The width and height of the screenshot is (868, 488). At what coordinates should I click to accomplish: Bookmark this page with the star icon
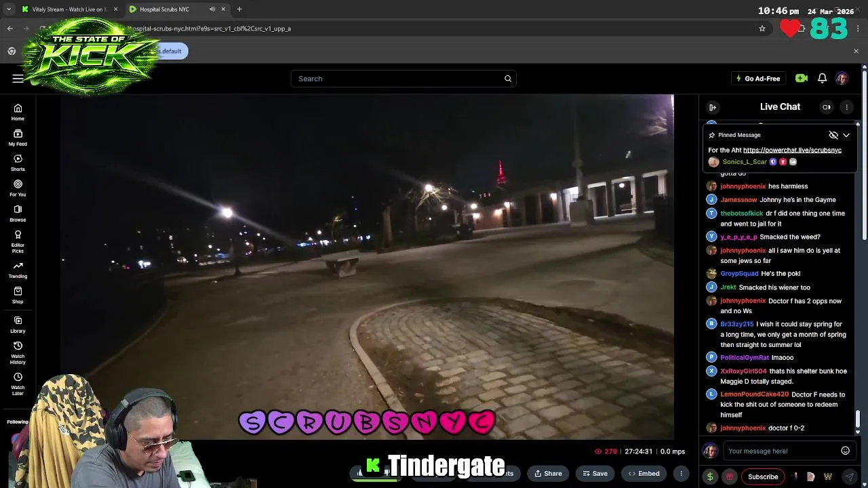[762, 28]
